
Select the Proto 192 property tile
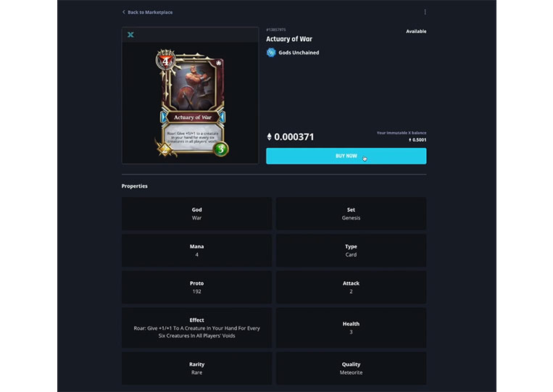pos(197,288)
